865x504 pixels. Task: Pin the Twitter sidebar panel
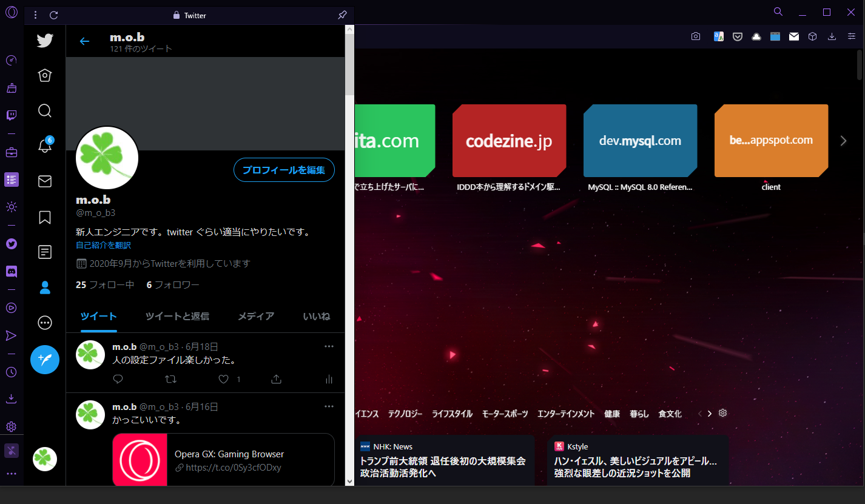click(x=342, y=15)
